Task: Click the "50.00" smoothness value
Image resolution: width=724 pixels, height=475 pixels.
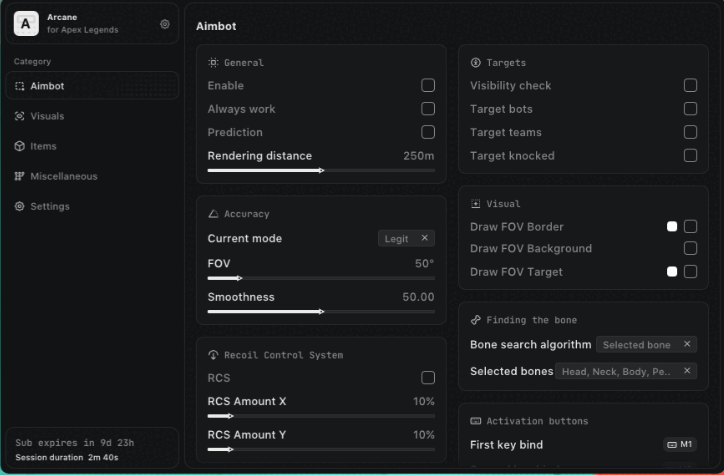Action: [x=418, y=297]
